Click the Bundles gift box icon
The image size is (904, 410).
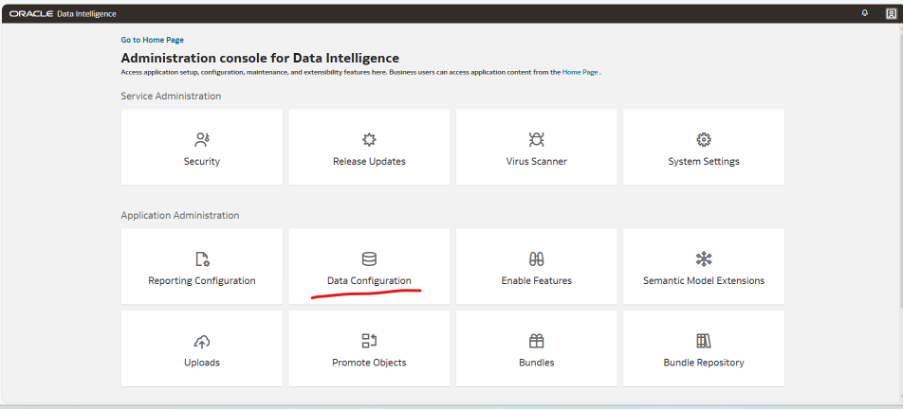[x=536, y=341]
